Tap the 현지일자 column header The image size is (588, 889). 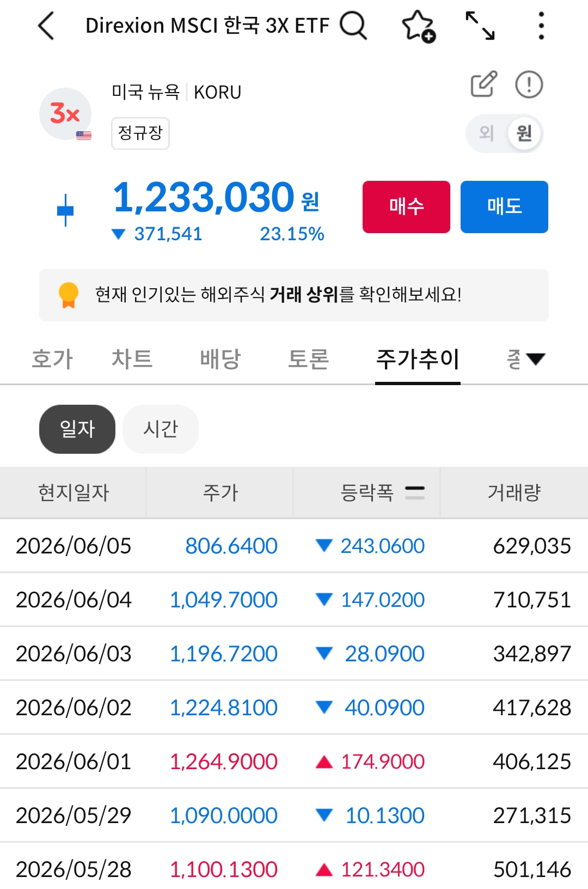(x=73, y=492)
